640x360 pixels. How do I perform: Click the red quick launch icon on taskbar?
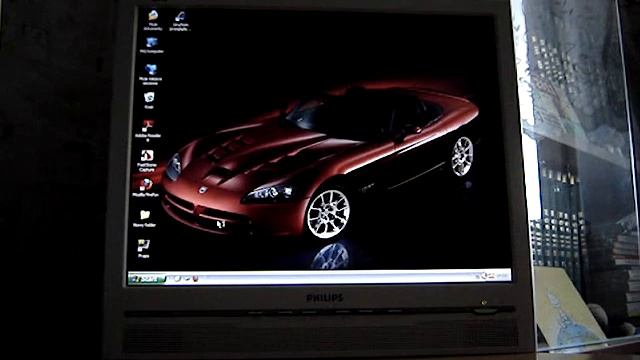tap(196, 279)
